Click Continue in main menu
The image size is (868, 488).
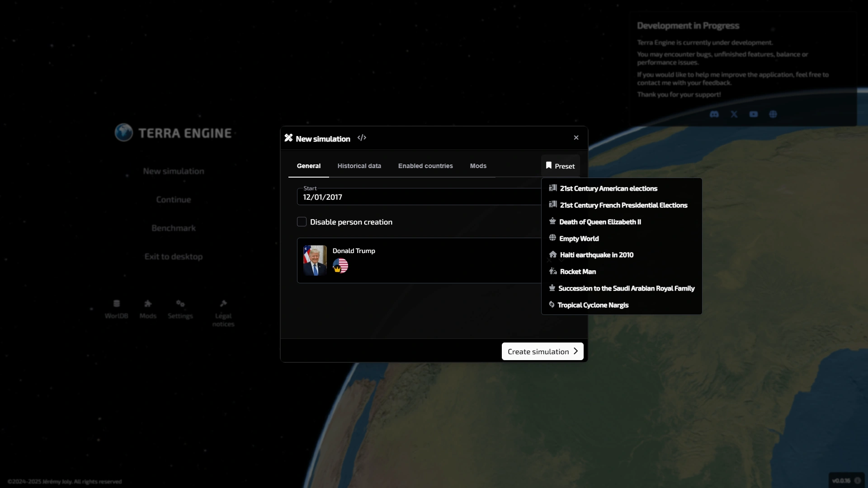coord(174,200)
